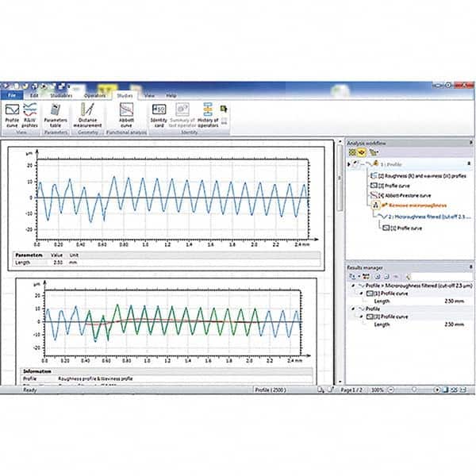The image size is (476, 476).
Task: Click the last view mode icon in status bar
Action: point(463,390)
